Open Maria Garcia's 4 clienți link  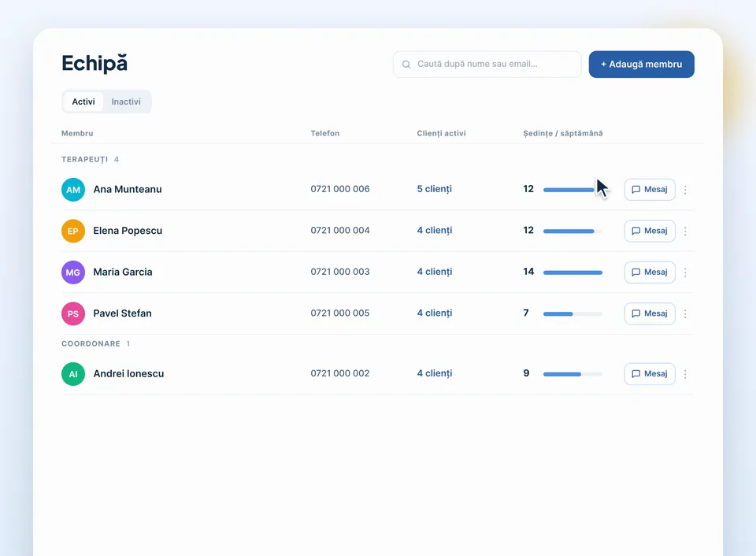[x=435, y=272]
